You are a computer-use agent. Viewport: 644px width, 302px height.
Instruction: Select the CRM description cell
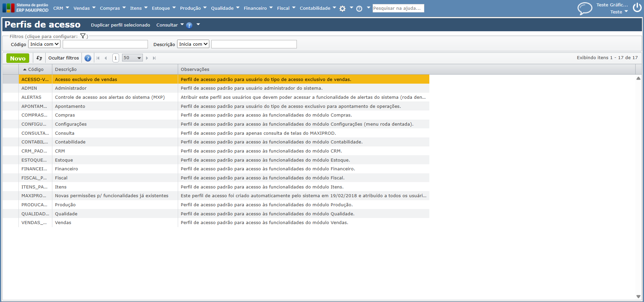115,151
